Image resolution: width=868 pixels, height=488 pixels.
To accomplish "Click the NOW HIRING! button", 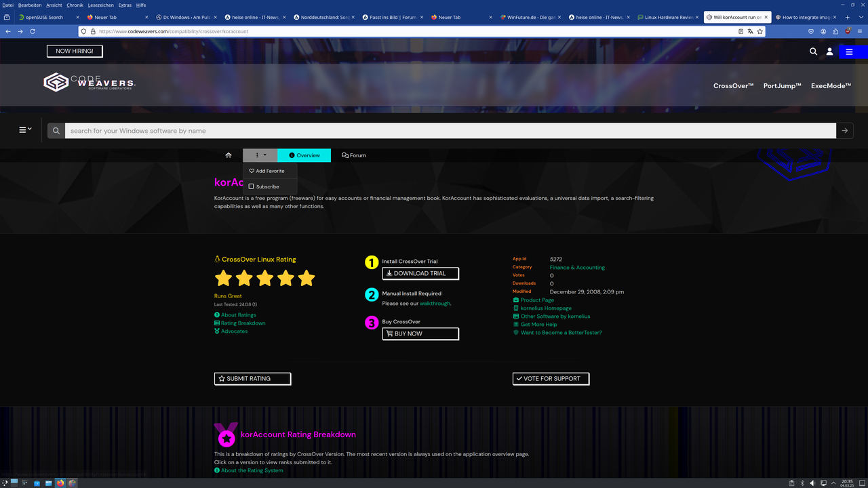I will 75,51.
